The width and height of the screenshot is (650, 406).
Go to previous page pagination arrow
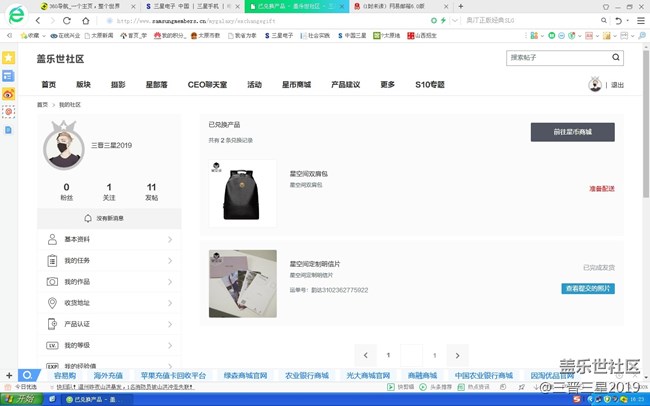366,355
